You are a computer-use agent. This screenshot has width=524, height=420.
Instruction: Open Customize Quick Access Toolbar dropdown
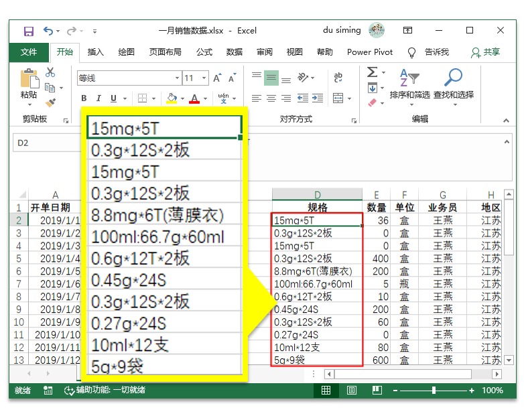click(x=95, y=31)
